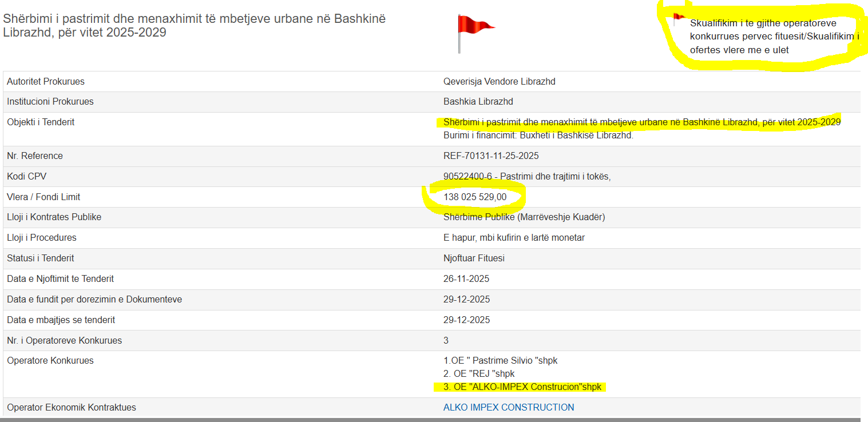The height and width of the screenshot is (422, 868).
Task: Click the highlighted Objekti i Tenderit description
Action: point(641,122)
